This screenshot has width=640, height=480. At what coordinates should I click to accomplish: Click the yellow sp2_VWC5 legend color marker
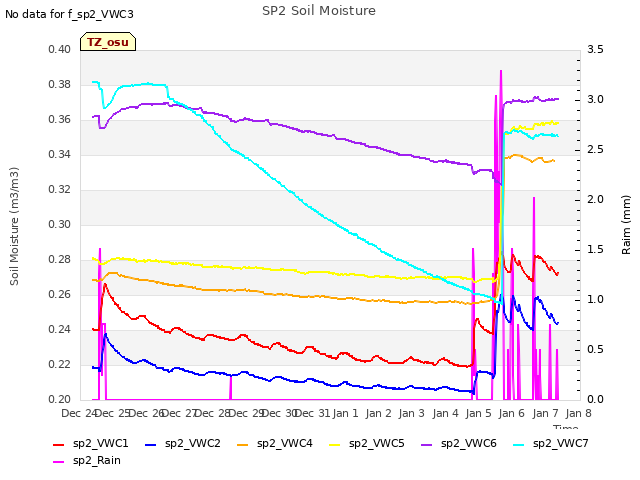[335, 444]
